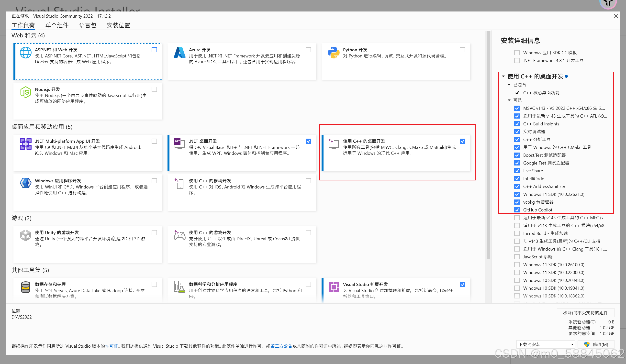
Task: Check Windows 10 SDK (10.0.19041.0)
Action: [517, 288]
